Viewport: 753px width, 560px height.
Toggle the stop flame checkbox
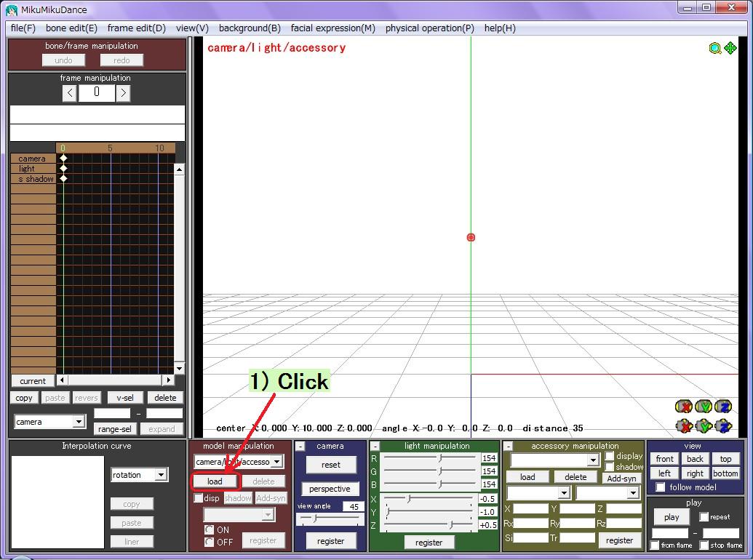click(704, 545)
